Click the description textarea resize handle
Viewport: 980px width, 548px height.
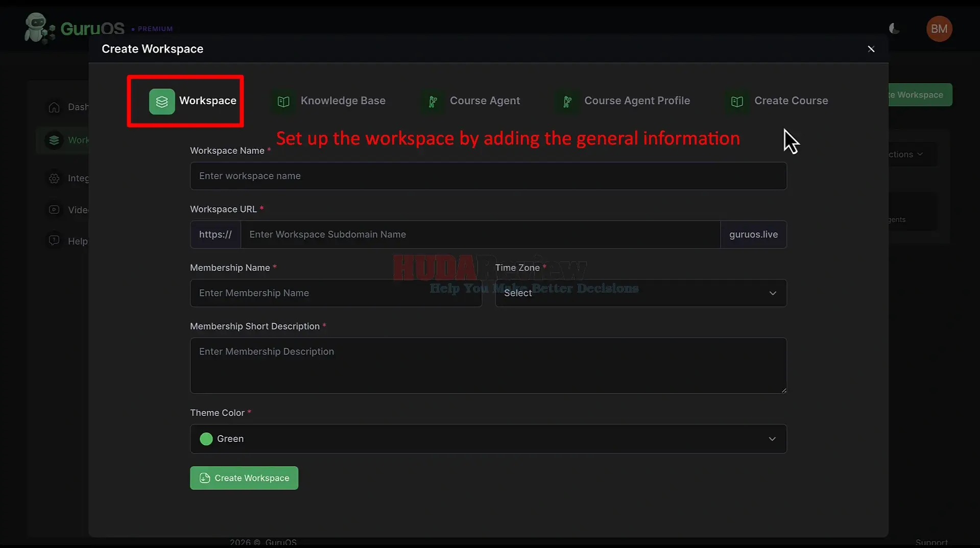[x=783, y=390]
